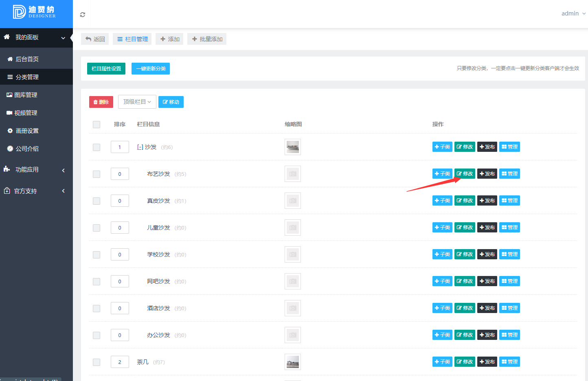
Task: Open the admin user dropdown
Action: coord(573,13)
